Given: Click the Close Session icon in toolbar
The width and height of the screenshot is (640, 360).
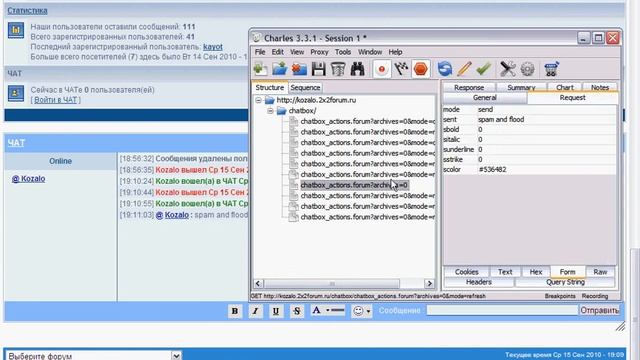Looking at the screenshot, I should tap(299, 69).
